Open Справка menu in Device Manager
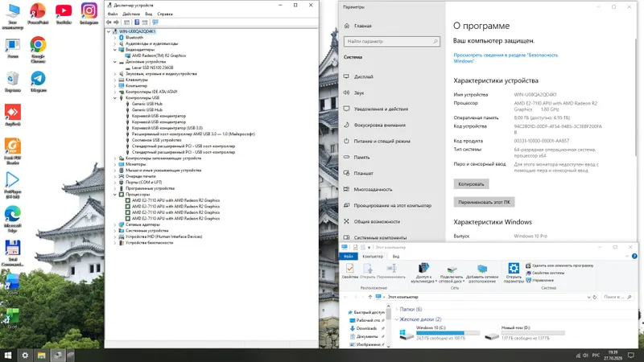 coord(165,14)
